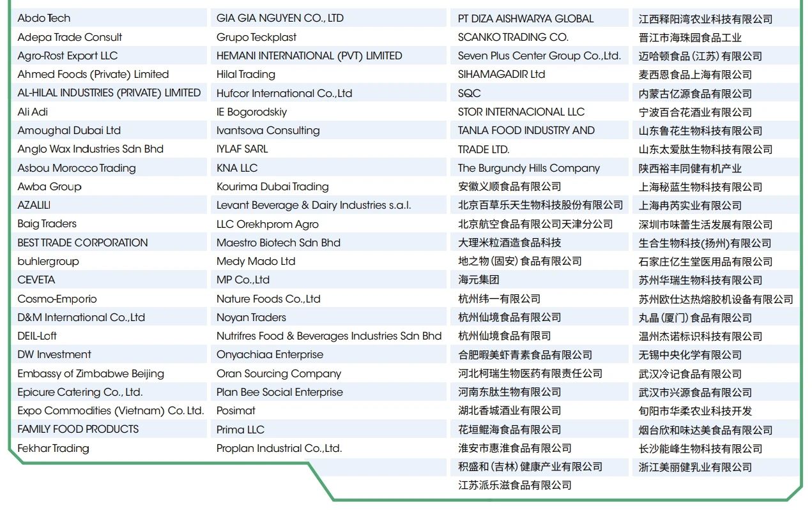Select 'Baig Traders' in the list
This screenshot has width=812, height=510.
tap(47, 223)
